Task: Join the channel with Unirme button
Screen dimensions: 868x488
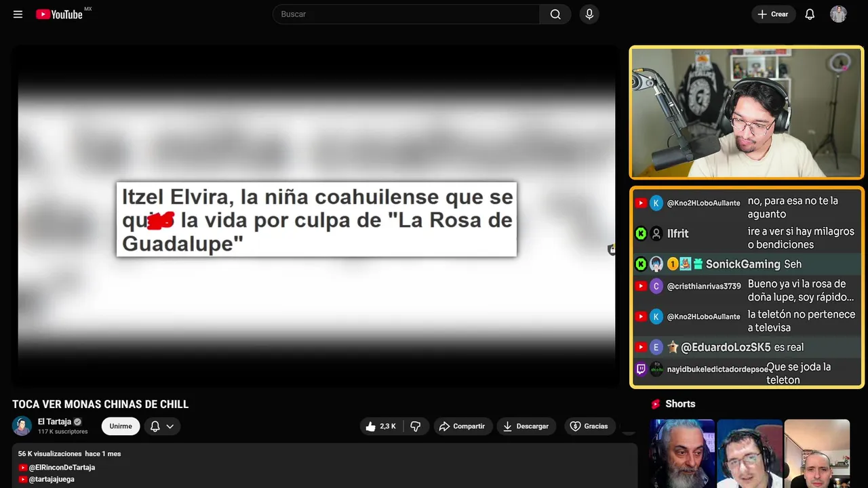Action: [121, 426]
